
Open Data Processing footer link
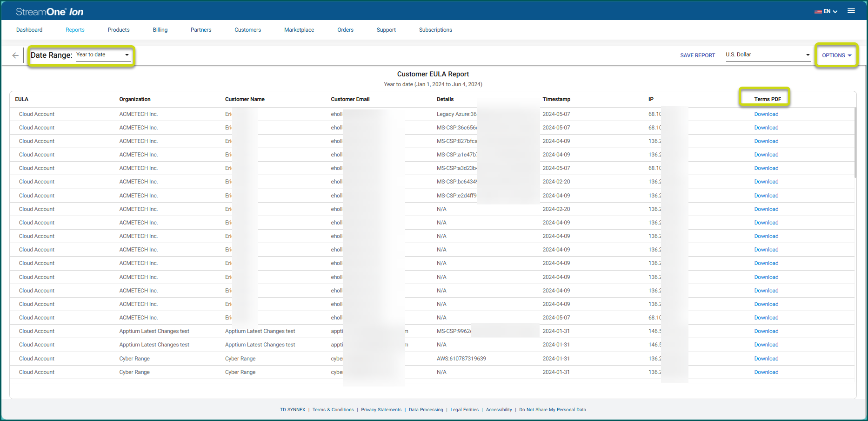(x=426, y=410)
